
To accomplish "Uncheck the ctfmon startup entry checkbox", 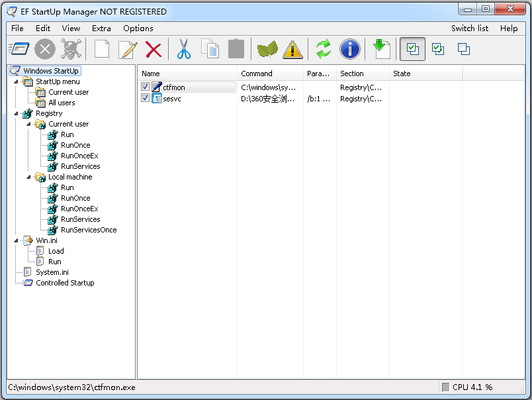I will (146, 87).
